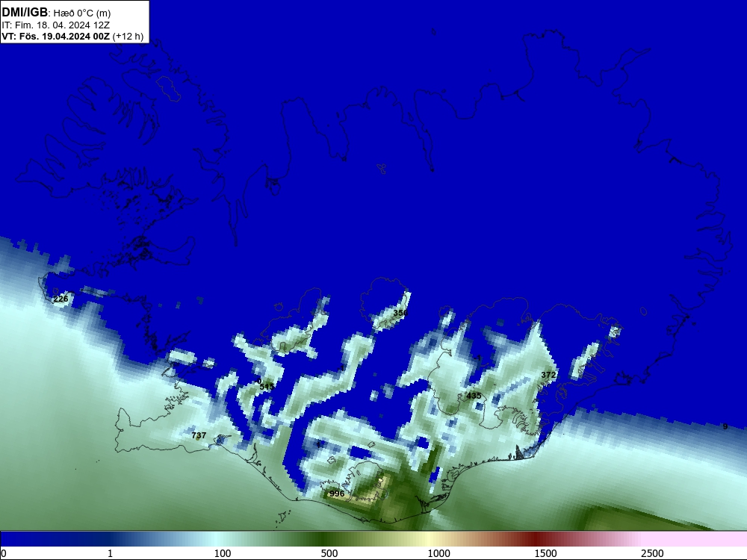
Task: Click the IT: Fim. 18. 04. 2024 12Z line
Action: [x=55, y=25]
